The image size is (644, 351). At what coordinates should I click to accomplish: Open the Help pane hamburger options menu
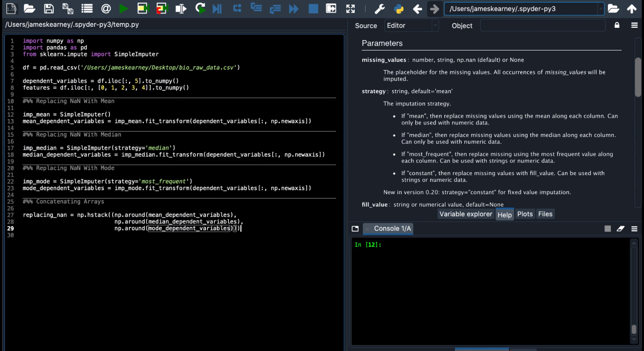[634, 25]
